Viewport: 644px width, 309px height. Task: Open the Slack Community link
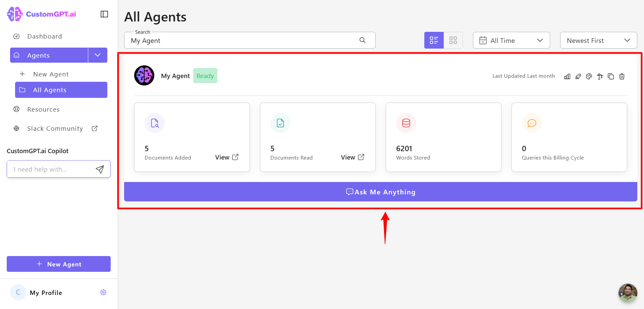(x=55, y=128)
